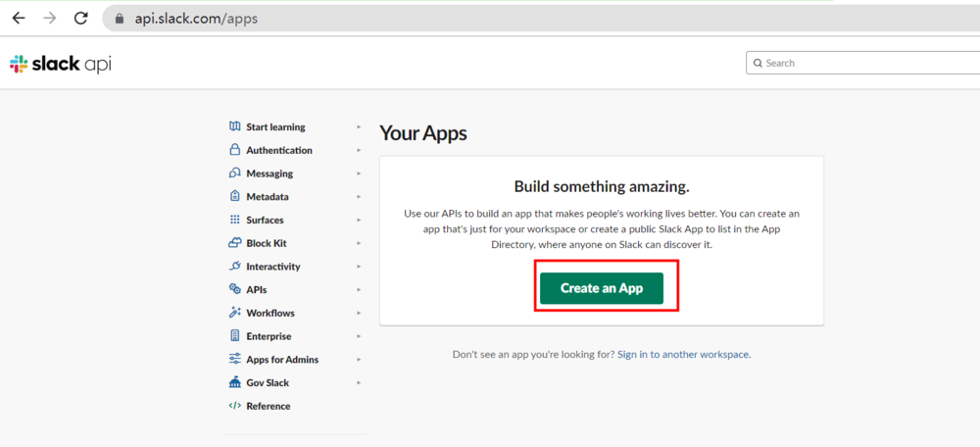Viewport: 980px width, 447px height.
Task: Open the APIs menu item
Action: [x=257, y=289]
